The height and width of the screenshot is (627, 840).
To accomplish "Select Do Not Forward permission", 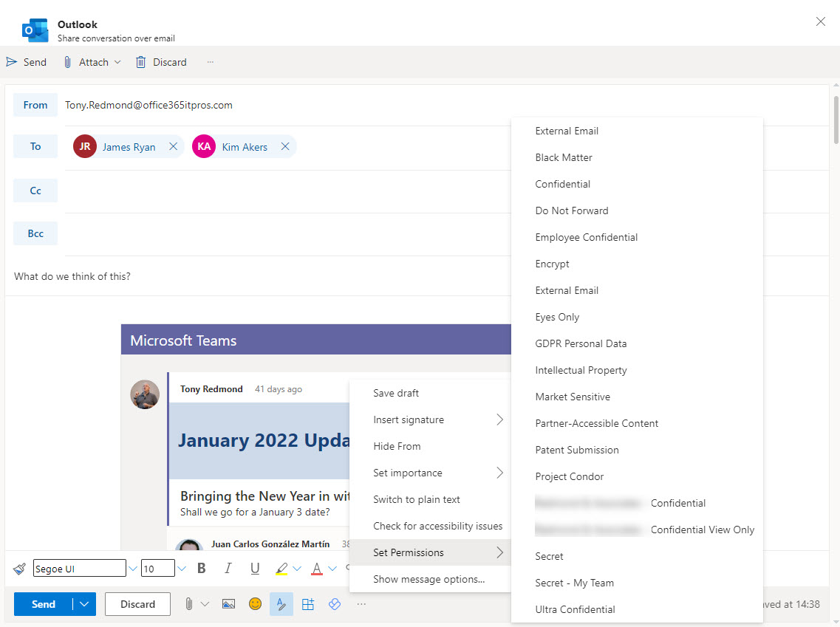I will pos(571,210).
